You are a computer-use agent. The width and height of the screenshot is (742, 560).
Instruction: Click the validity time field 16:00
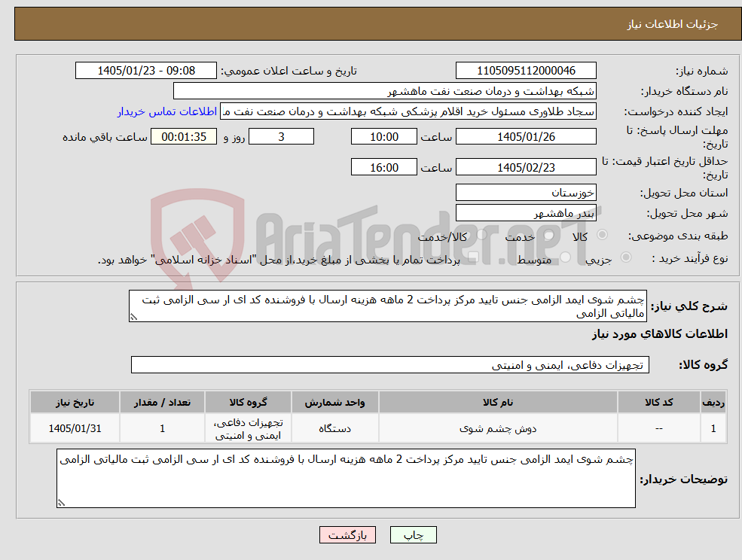coord(383,167)
